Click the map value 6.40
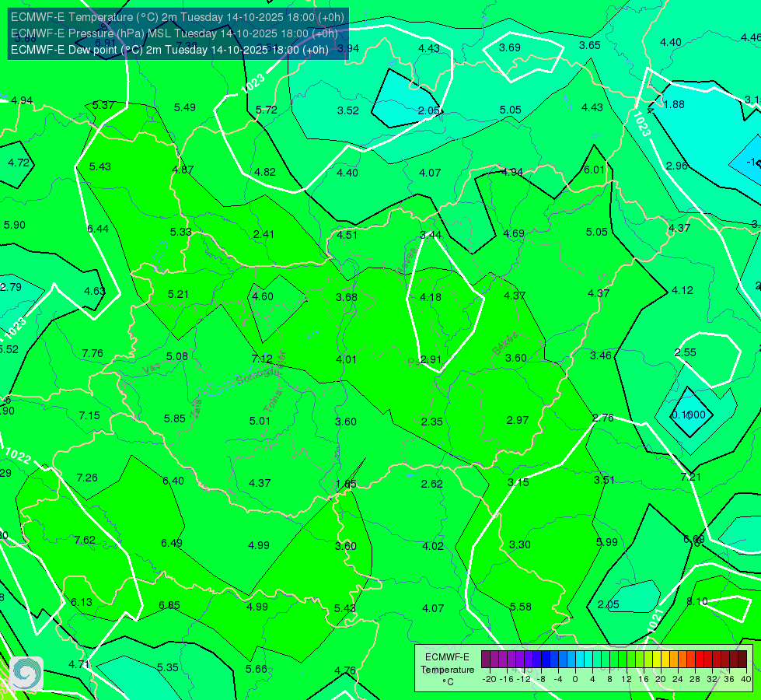Image resolution: width=761 pixels, height=700 pixels. tap(173, 481)
